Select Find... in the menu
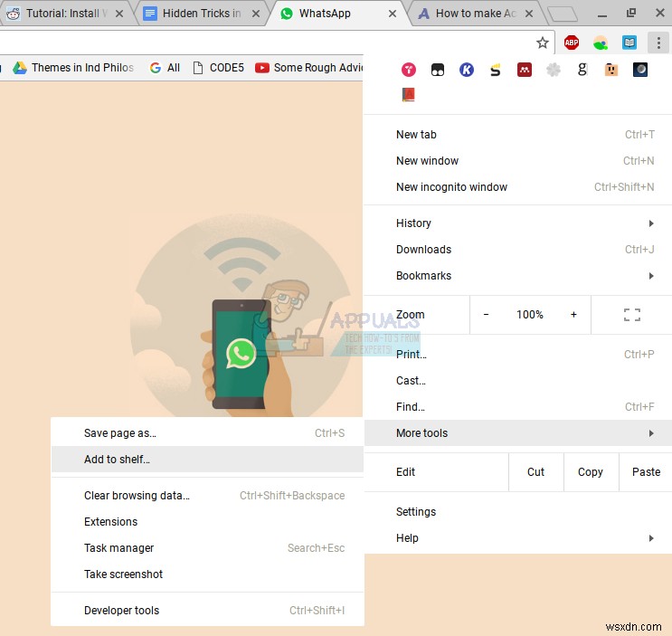 coord(517,407)
